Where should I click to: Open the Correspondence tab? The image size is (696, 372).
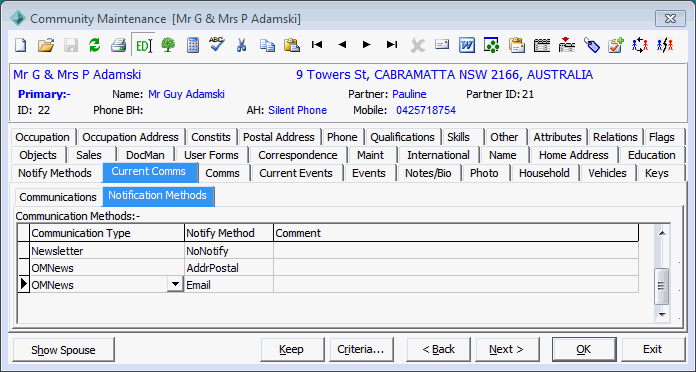297,155
